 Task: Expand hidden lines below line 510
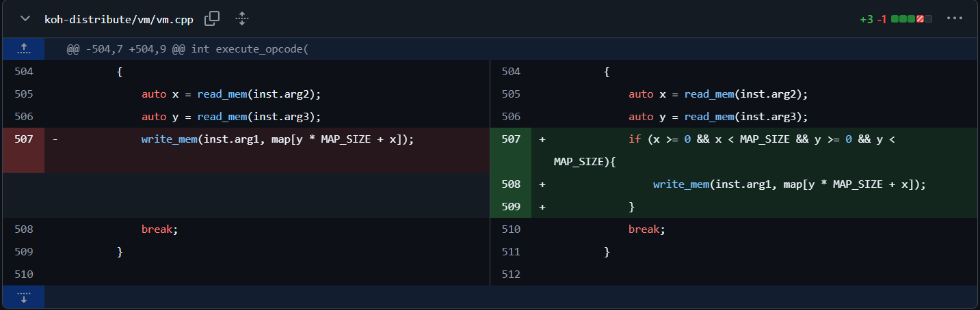click(x=23, y=296)
